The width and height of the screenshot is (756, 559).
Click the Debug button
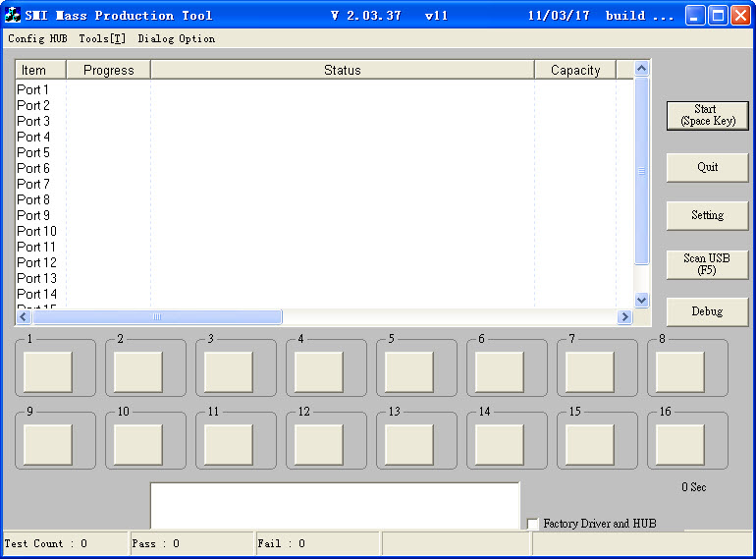707,311
